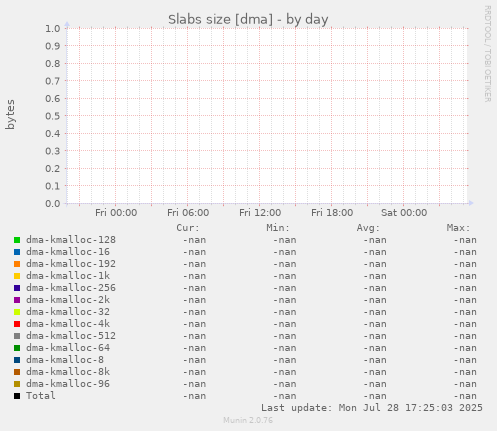The height and width of the screenshot is (431, 497).
Task: Click the Fri 12:00 x-axis label
Action: [x=260, y=213]
